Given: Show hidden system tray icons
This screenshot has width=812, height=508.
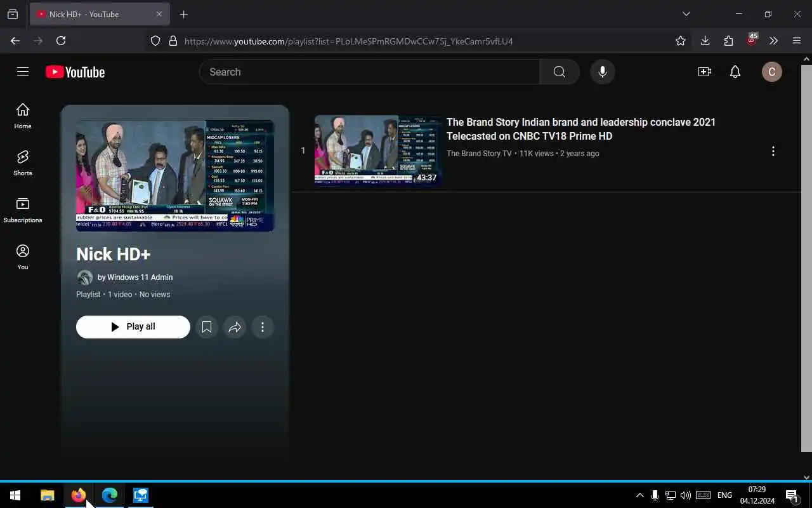Looking at the screenshot, I should [639, 495].
